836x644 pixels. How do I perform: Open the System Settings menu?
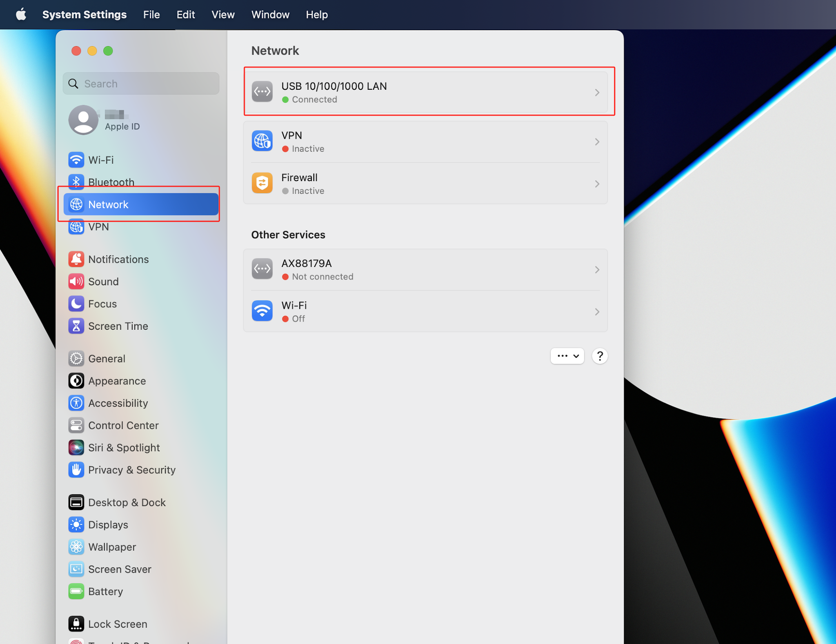[84, 15]
